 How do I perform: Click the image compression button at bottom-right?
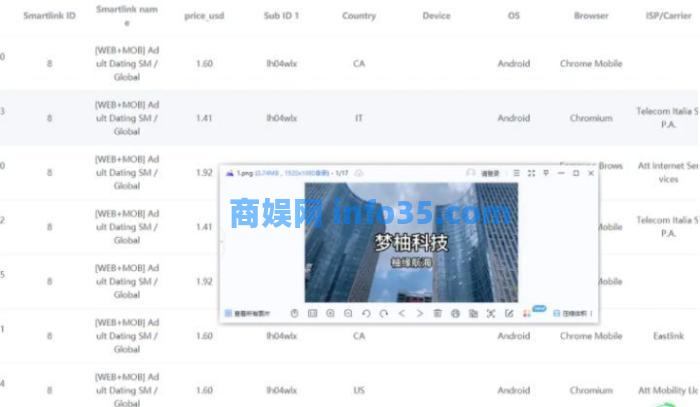571,314
